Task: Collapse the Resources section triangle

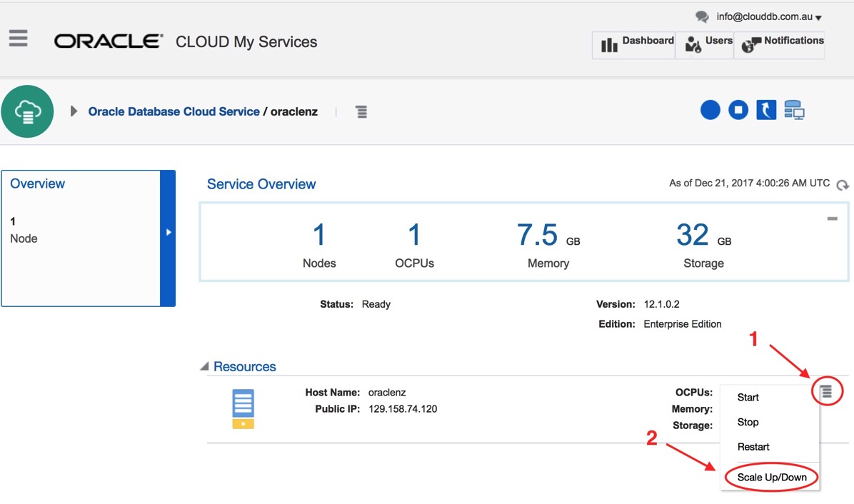Action: (x=204, y=367)
